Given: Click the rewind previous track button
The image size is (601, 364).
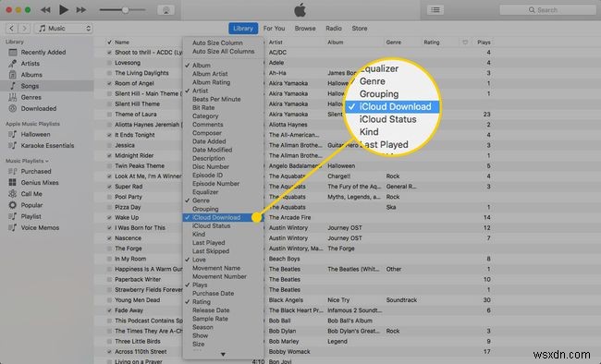Looking at the screenshot, I should point(45,10).
